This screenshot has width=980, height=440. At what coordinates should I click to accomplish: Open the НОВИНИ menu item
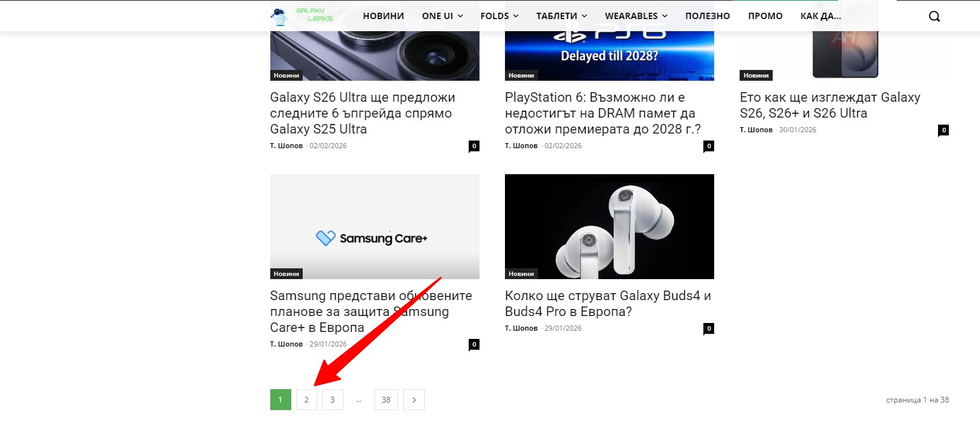point(383,16)
